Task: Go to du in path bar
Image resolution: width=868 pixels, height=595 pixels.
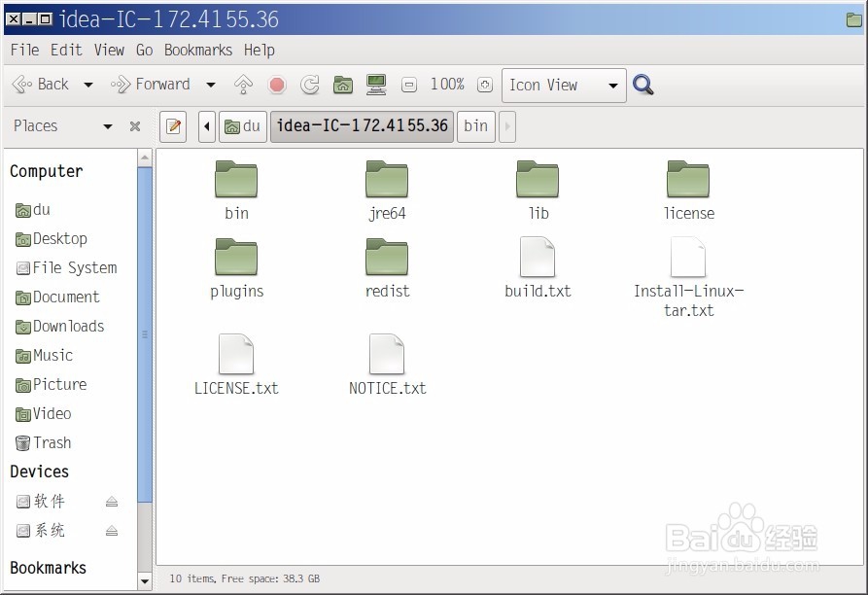Action: 242,126
